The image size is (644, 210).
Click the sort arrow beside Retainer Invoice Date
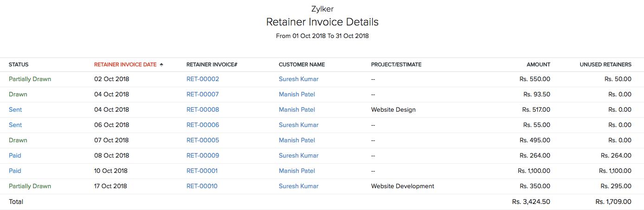(161, 65)
